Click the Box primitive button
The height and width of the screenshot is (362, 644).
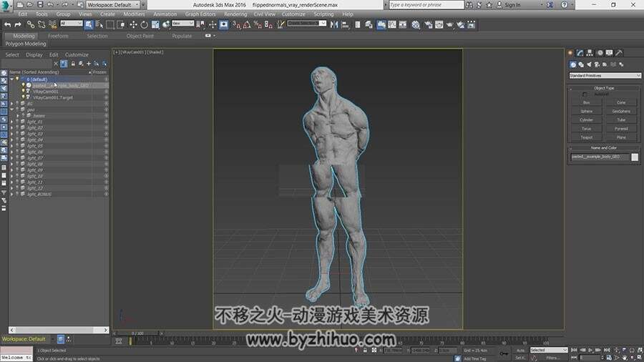[x=586, y=102]
